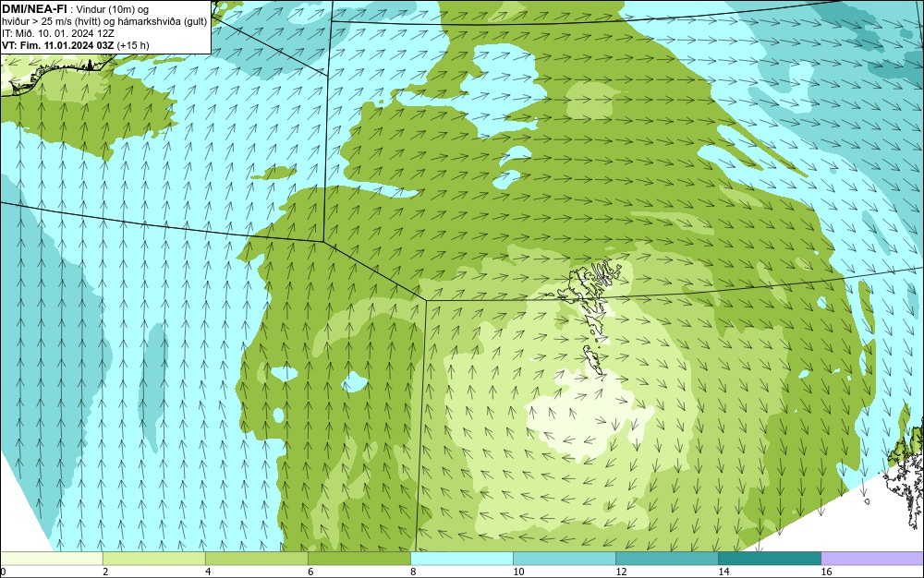Viewport: 924px width, 578px height.
Task: Pick the 10–12 light teal legend swatch
Action: 564,559
